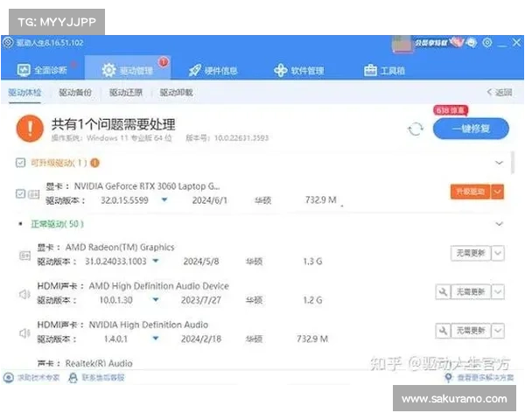Click the user avatar in title bar
Image resolution: width=525 pixels, height=420 pixels.
click(x=402, y=45)
